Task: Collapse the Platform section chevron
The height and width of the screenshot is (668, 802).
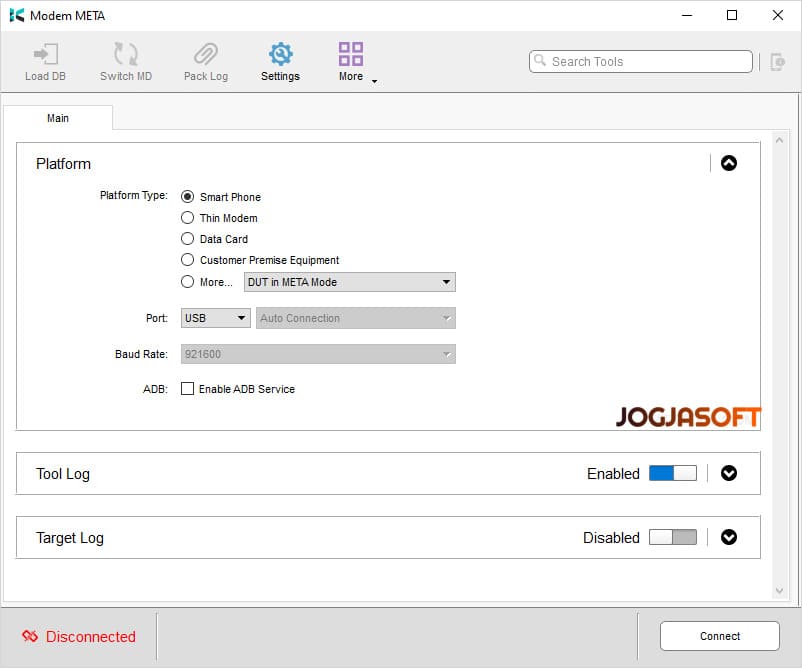Action: [x=729, y=163]
